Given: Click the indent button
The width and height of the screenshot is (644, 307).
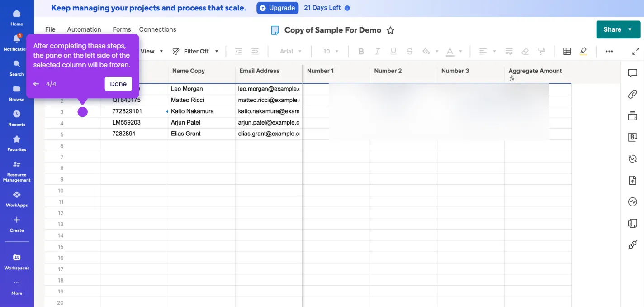Looking at the screenshot, I should tap(255, 51).
